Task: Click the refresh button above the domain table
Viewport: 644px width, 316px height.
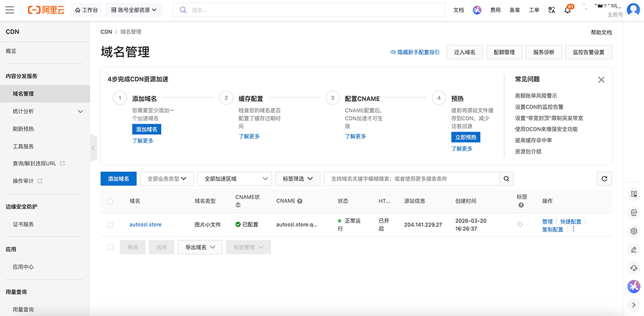Action: coord(603,179)
